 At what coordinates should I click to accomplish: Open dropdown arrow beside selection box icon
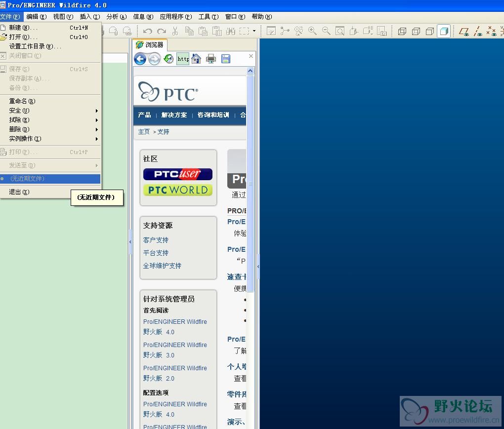click(x=254, y=31)
